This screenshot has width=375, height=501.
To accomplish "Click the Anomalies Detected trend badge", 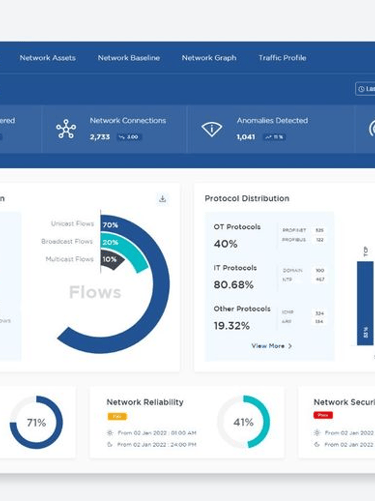I will point(275,137).
